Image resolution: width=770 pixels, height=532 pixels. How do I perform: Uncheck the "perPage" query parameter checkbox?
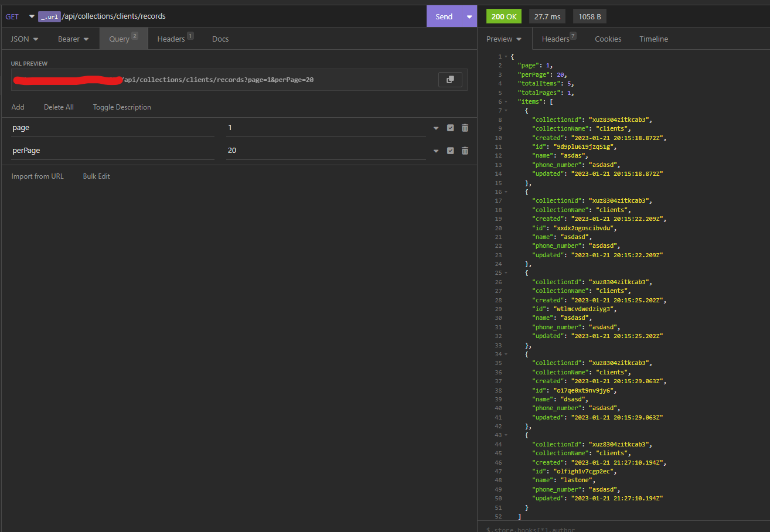point(450,150)
